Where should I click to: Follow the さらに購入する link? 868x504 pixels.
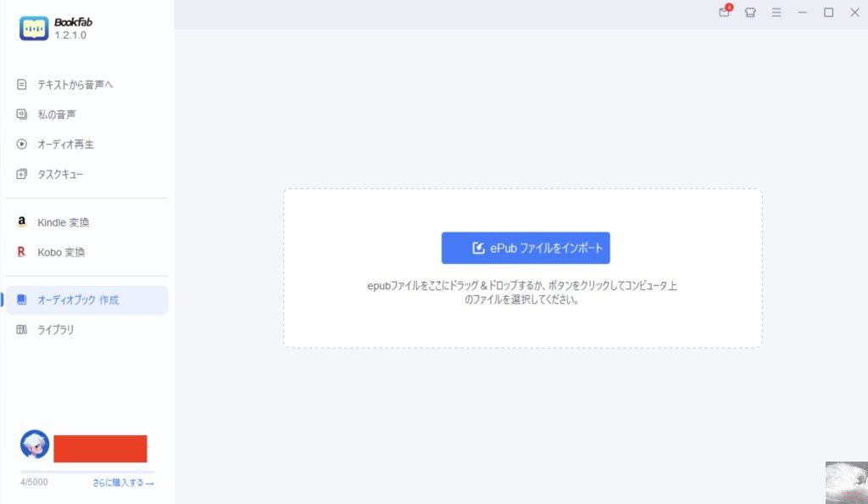[123, 483]
